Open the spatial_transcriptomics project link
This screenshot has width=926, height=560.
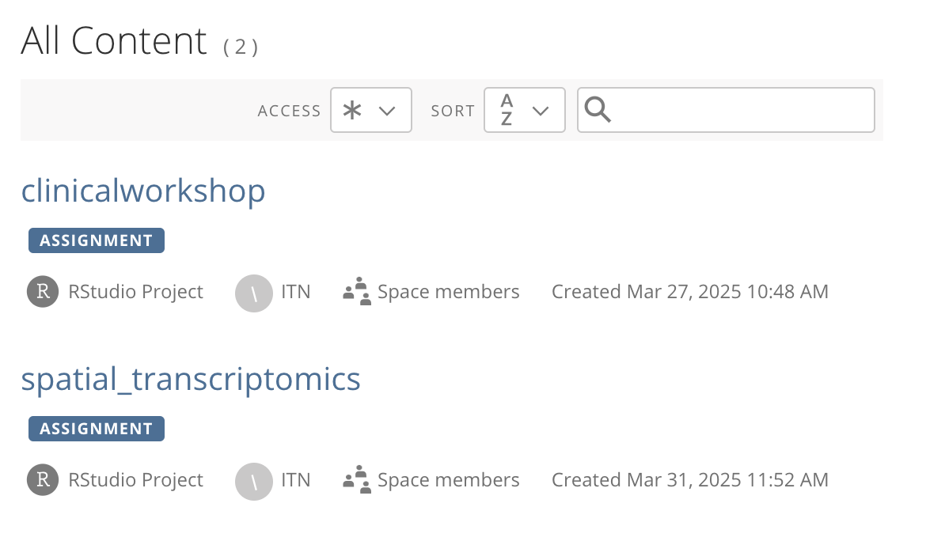coord(191,379)
